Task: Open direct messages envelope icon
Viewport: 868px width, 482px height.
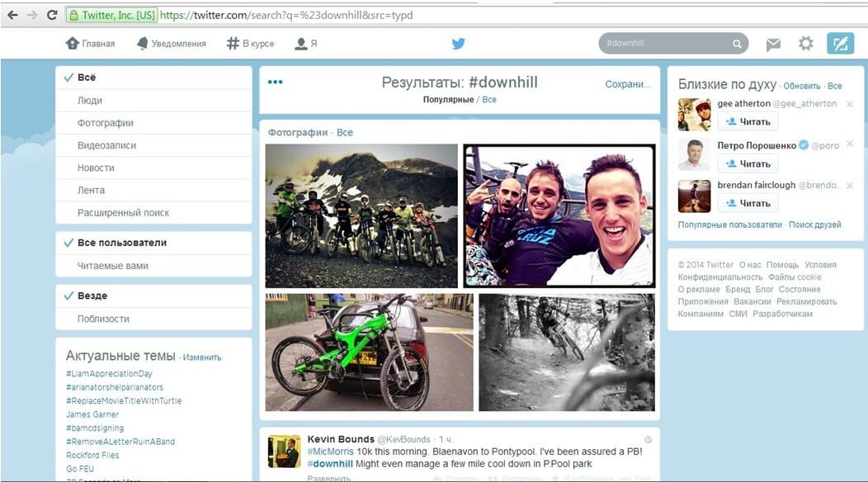Action: coord(773,44)
